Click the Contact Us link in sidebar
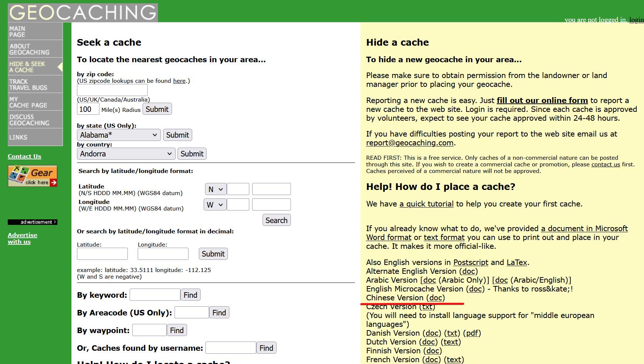This screenshot has width=644, height=364. point(24,156)
